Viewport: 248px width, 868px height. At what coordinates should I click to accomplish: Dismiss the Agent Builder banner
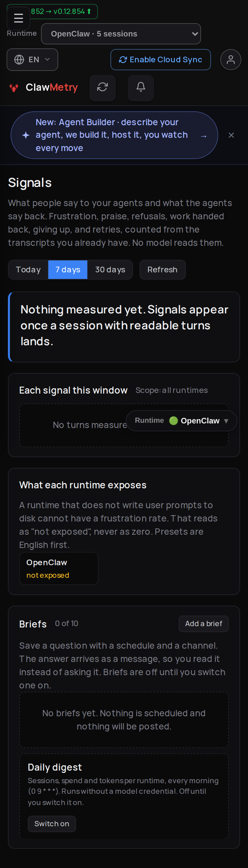point(231,135)
